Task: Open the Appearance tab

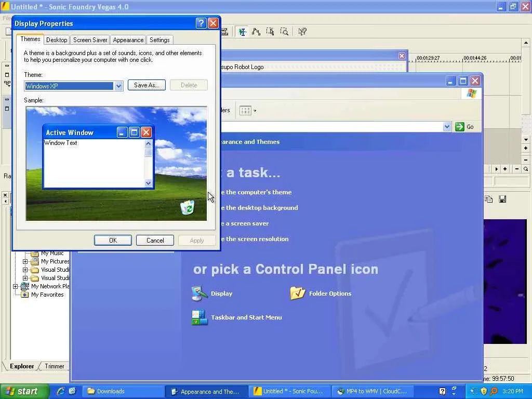Action: [x=128, y=40]
